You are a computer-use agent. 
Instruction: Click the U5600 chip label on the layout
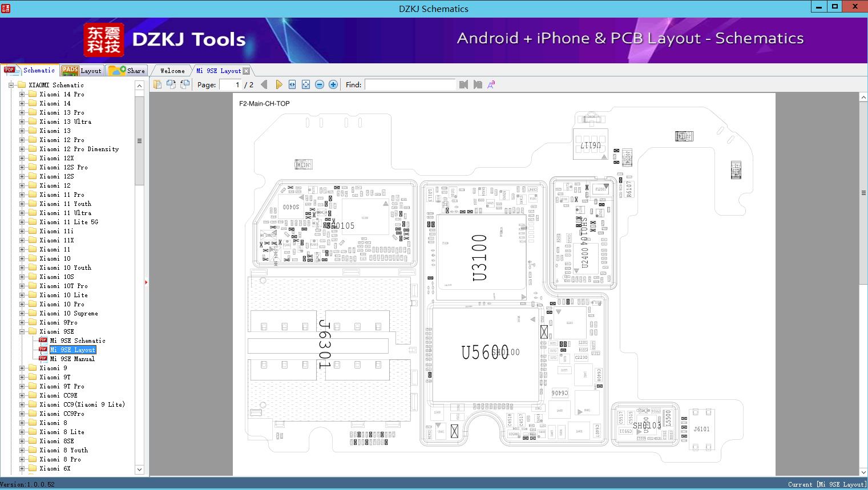click(485, 352)
